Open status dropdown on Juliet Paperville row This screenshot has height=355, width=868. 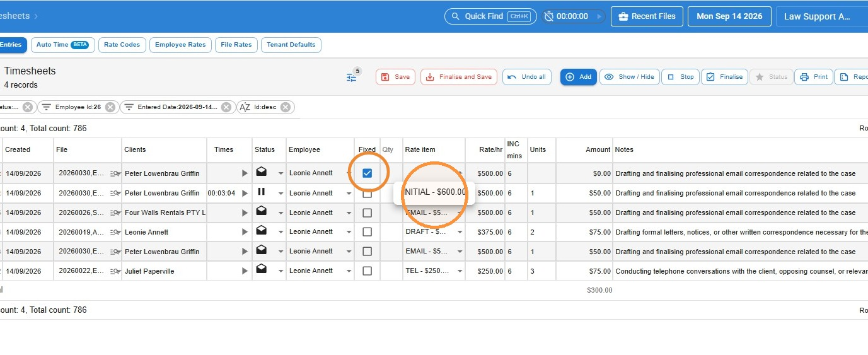click(x=281, y=271)
